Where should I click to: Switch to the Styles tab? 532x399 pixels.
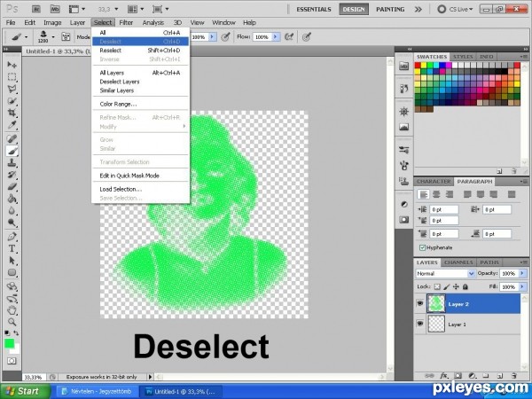pos(463,57)
